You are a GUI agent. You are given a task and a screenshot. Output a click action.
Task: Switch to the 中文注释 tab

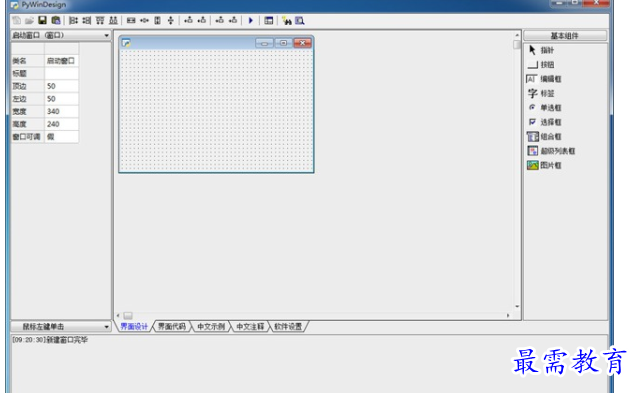[250, 327]
